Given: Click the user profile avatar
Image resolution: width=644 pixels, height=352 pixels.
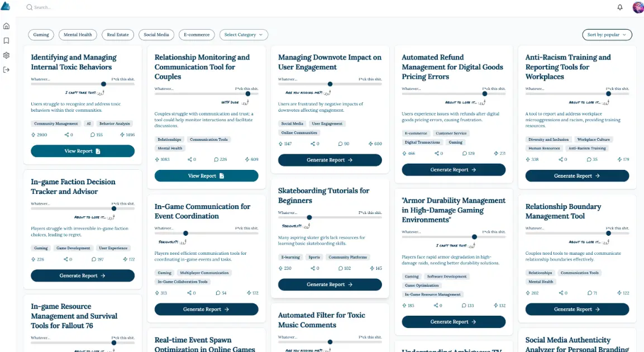Looking at the screenshot, I should pyautogui.click(x=637, y=7).
